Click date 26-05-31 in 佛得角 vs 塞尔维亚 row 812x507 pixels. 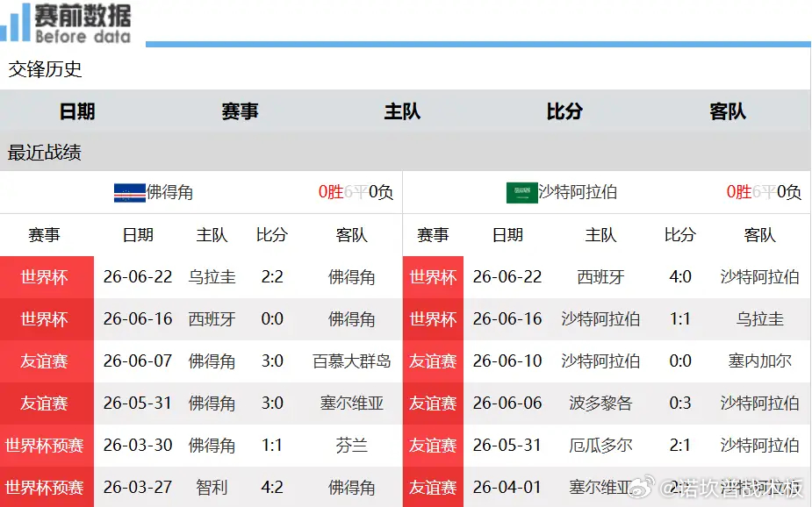click(x=138, y=403)
